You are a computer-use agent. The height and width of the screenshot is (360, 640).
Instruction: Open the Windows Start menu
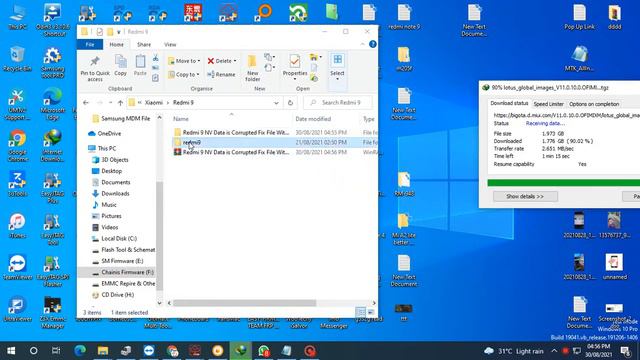[x=11, y=351]
